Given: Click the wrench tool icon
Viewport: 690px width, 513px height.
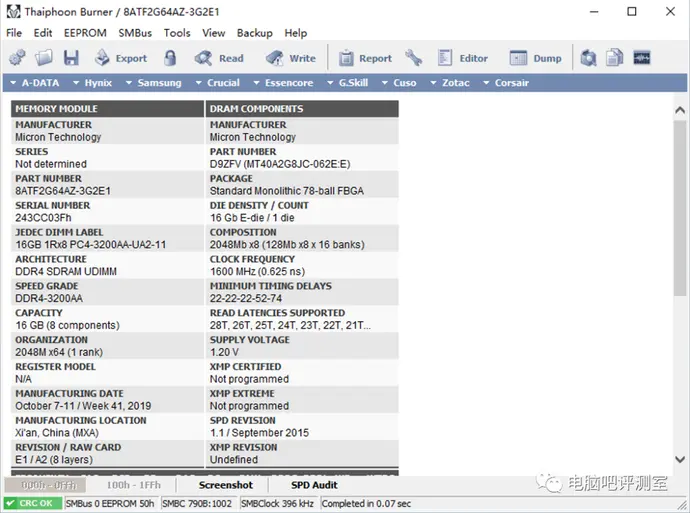Looking at the screenshot, I should click(414, 58).
